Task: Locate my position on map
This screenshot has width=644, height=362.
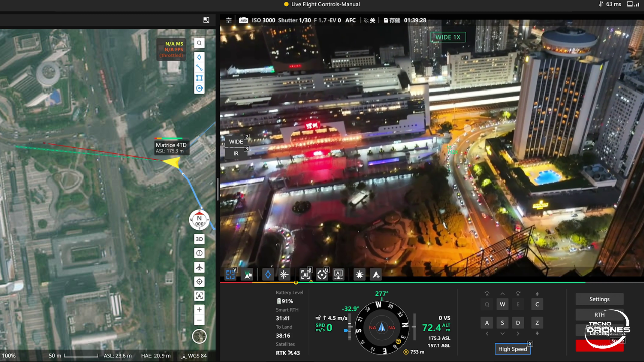Action: tap(199, 282)
